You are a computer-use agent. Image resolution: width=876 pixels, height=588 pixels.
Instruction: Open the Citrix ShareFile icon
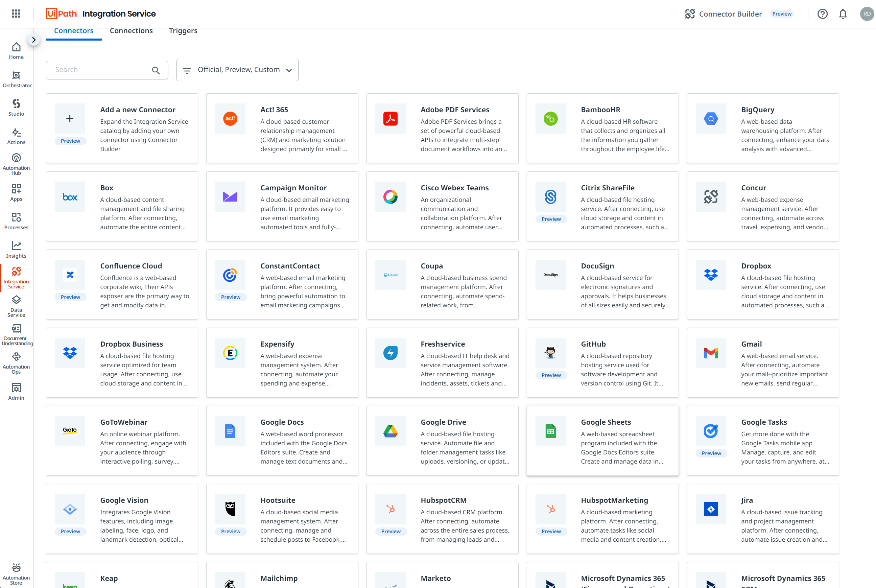(550, 197)
